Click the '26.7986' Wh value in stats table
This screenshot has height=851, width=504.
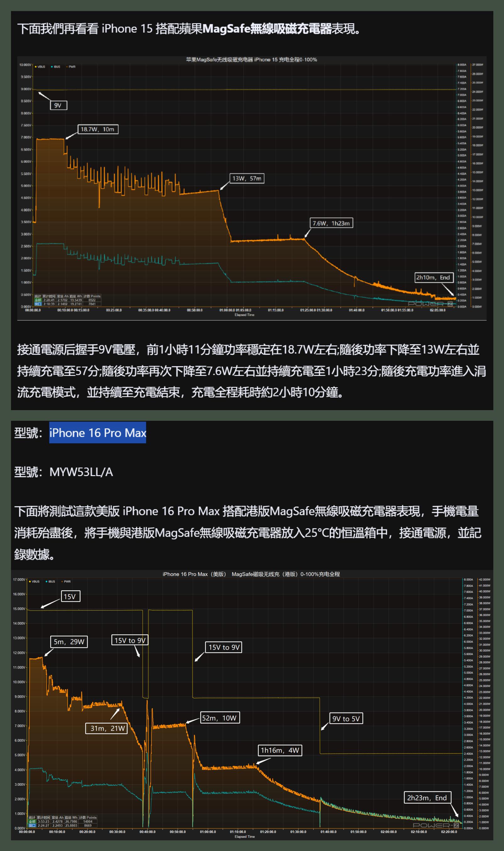point(71,821)
